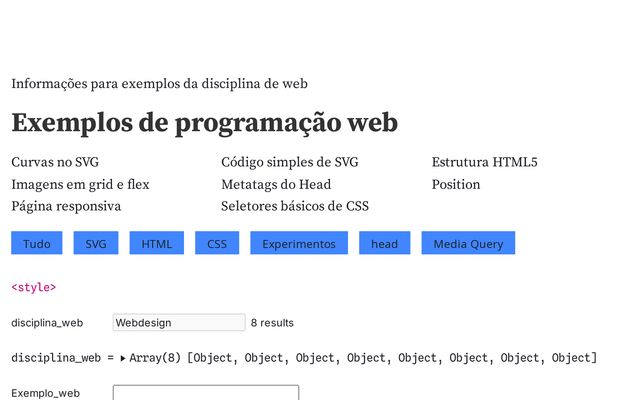
Task: Open the Curvas no SVG link
Action: 55,162
